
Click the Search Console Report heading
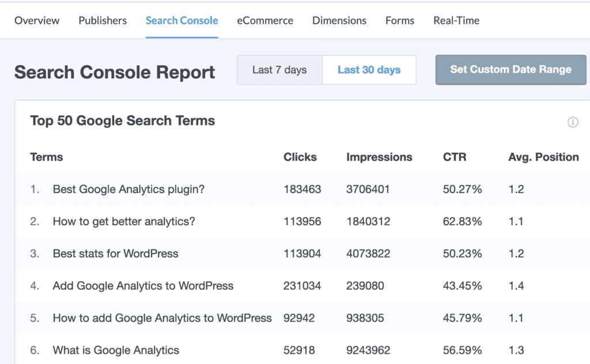[x=115, y=72]
